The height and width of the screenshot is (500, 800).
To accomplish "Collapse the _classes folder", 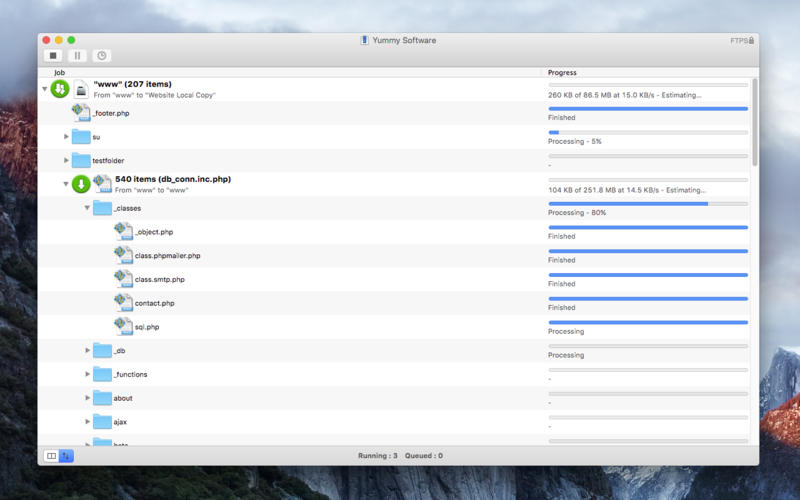I will (88, 208).
